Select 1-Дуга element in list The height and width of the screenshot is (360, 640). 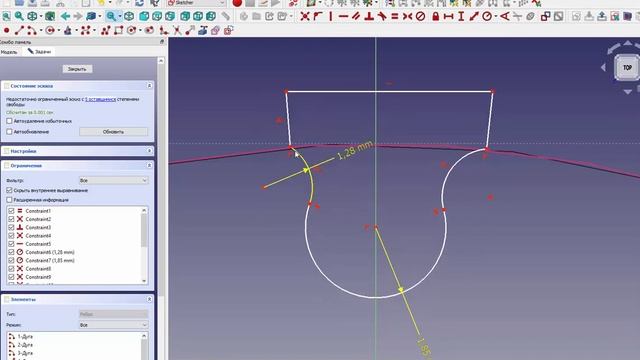[25, 337]
